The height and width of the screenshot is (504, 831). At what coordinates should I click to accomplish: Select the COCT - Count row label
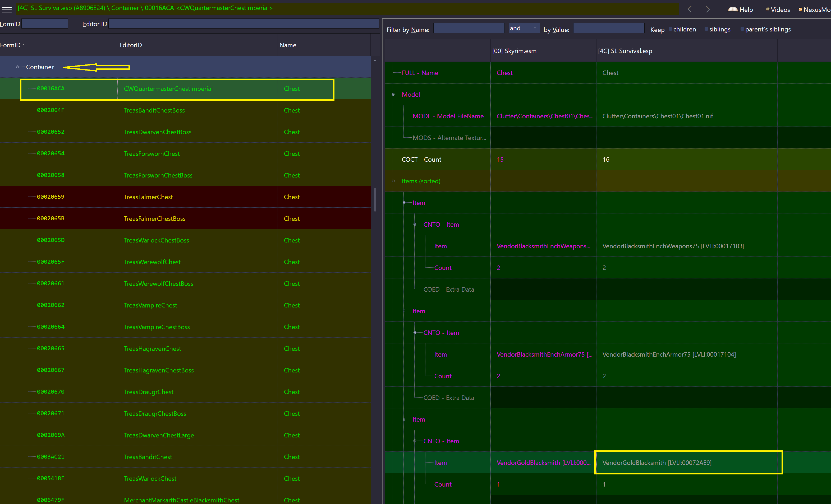(421, 159)
